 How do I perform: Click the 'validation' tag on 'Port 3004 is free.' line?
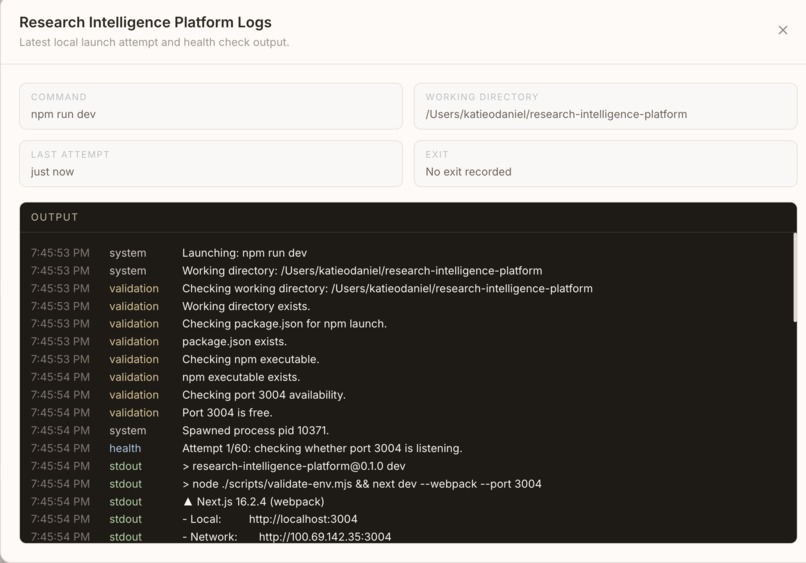point(134,413)
